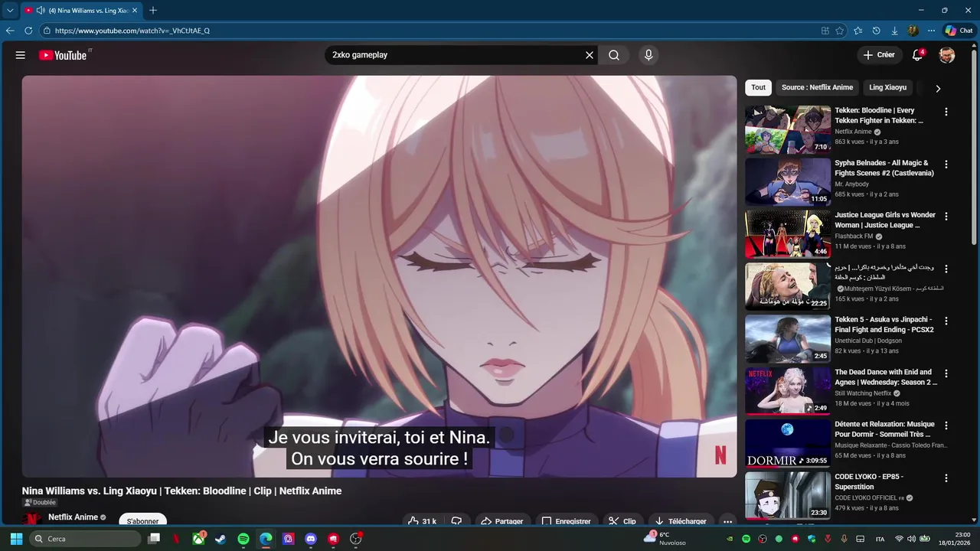Open Edge browser profile avatar
Screen dimensions: 980x551
point(913,31)
